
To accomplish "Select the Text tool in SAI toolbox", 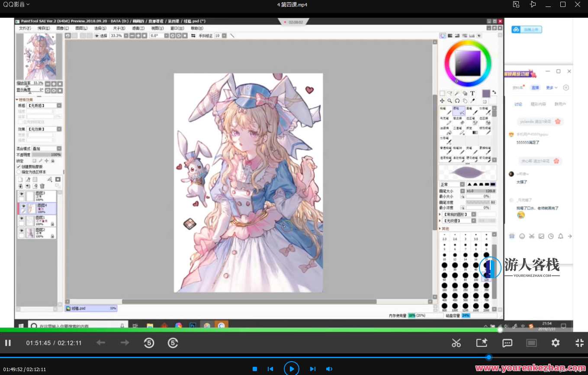I will [472, 93].
